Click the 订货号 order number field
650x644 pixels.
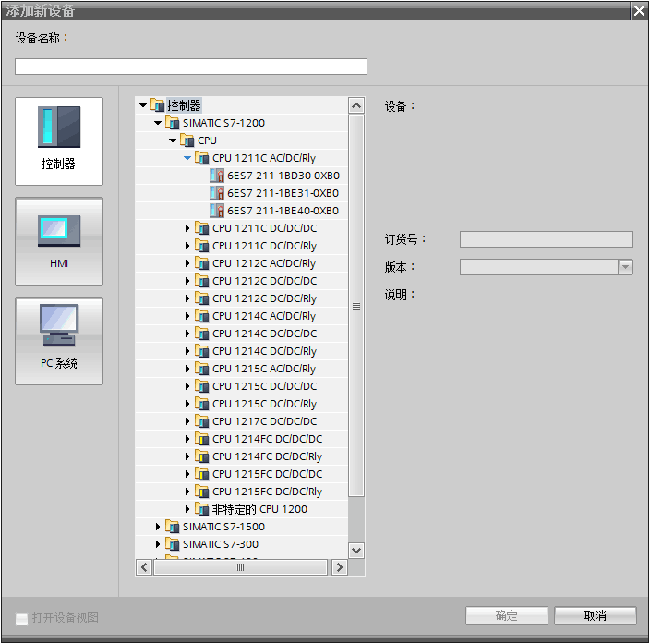coord(547,239)
